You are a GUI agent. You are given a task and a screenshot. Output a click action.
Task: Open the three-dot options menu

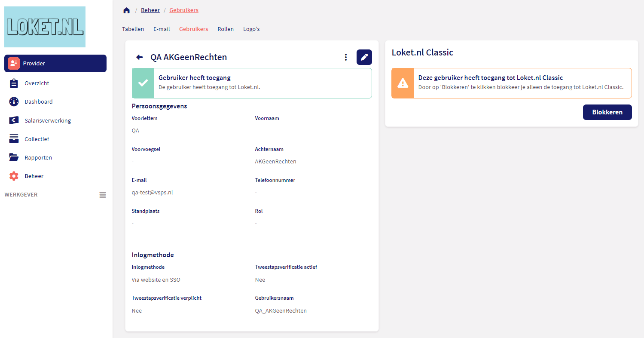pos(346,57)
